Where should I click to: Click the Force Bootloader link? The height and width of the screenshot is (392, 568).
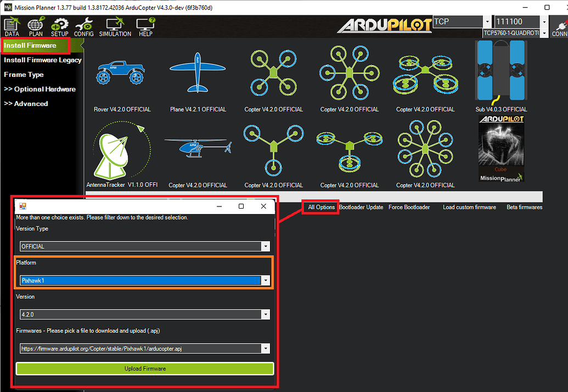(x=409, y=207)
